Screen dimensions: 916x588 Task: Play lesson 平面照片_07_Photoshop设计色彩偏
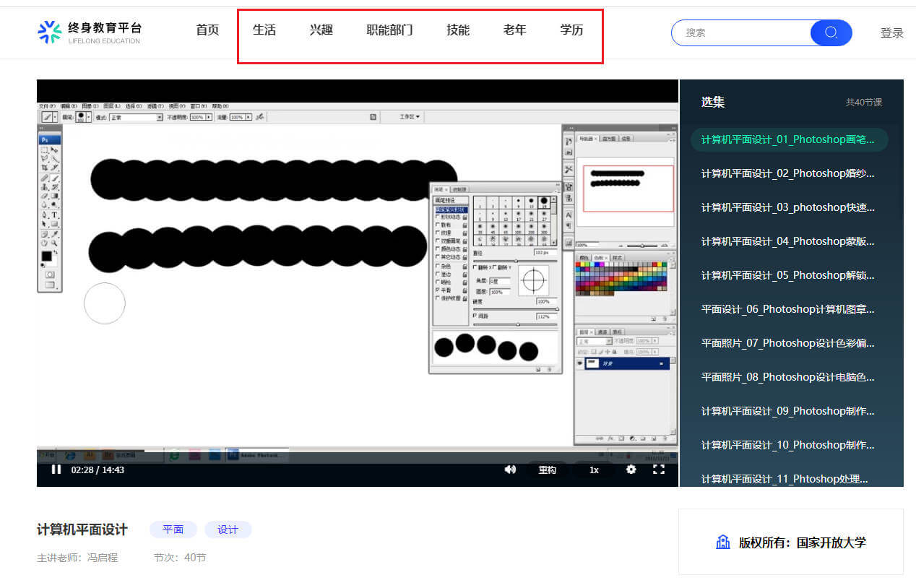[788, 343]
